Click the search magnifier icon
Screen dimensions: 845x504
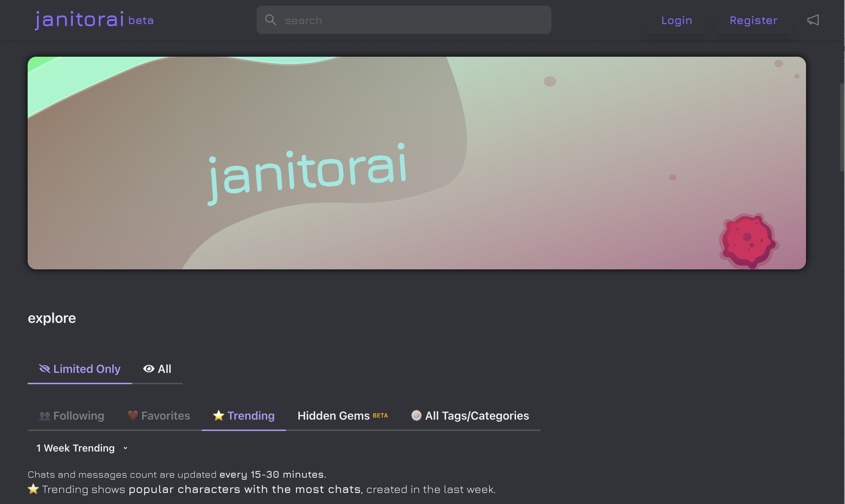pos(270,20)
